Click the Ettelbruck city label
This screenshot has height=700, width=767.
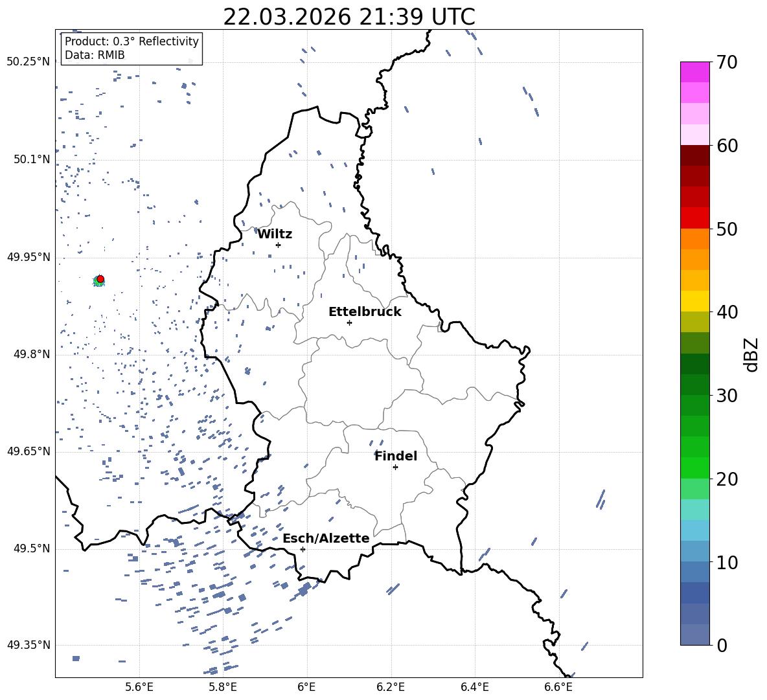pyautogui.click(x=365, y=312)
